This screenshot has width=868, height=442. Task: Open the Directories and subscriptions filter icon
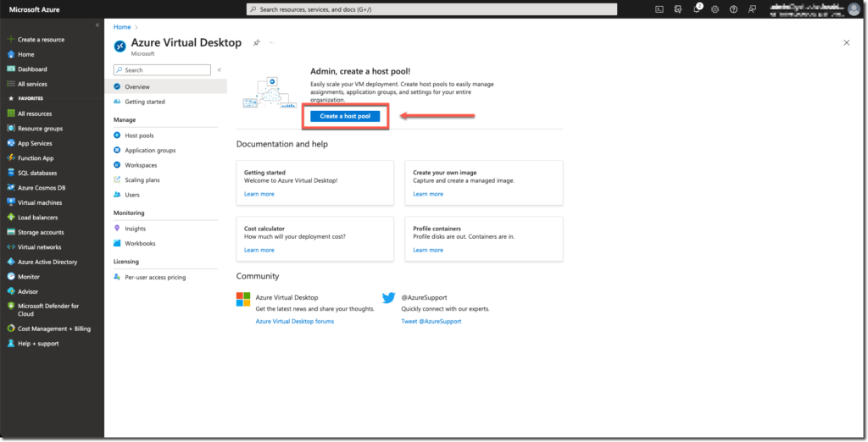point(677,9)
